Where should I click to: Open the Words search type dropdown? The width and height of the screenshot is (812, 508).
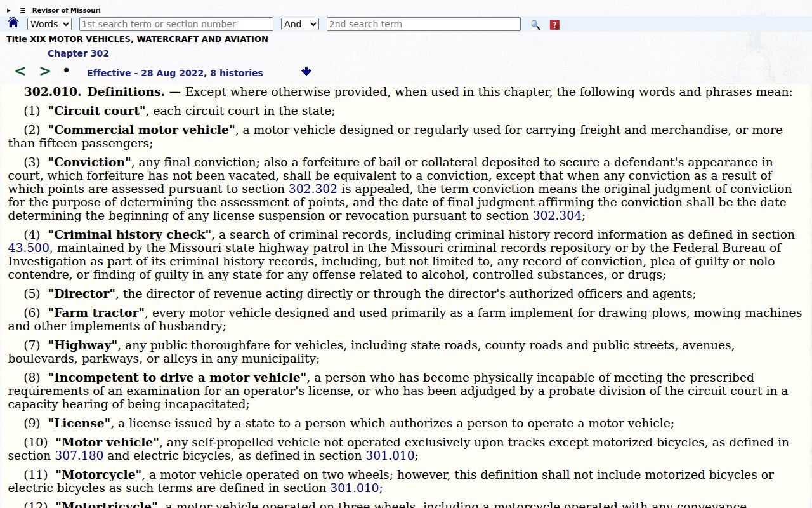pyautogui.click(x=49, y=24)
